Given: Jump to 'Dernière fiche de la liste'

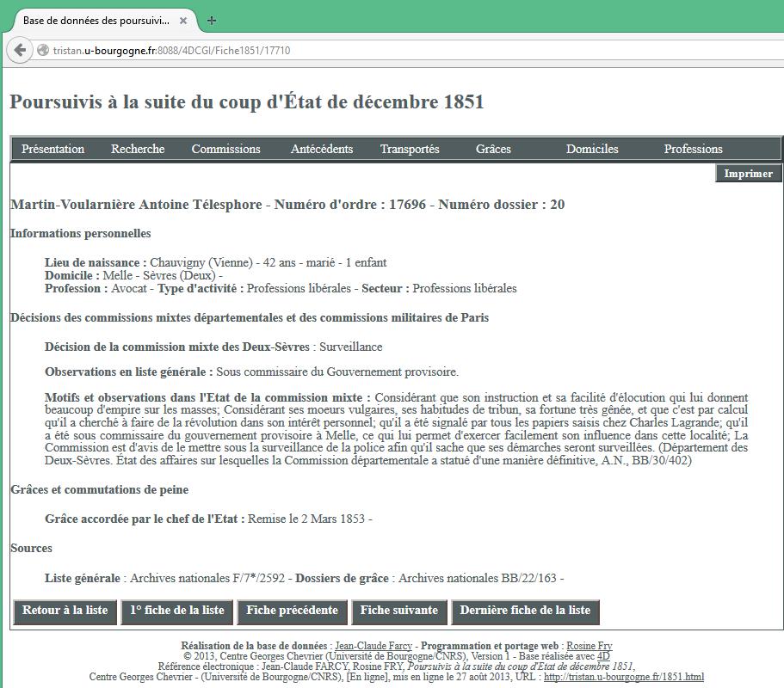Looking at the screenshot, I should (525, 611).
